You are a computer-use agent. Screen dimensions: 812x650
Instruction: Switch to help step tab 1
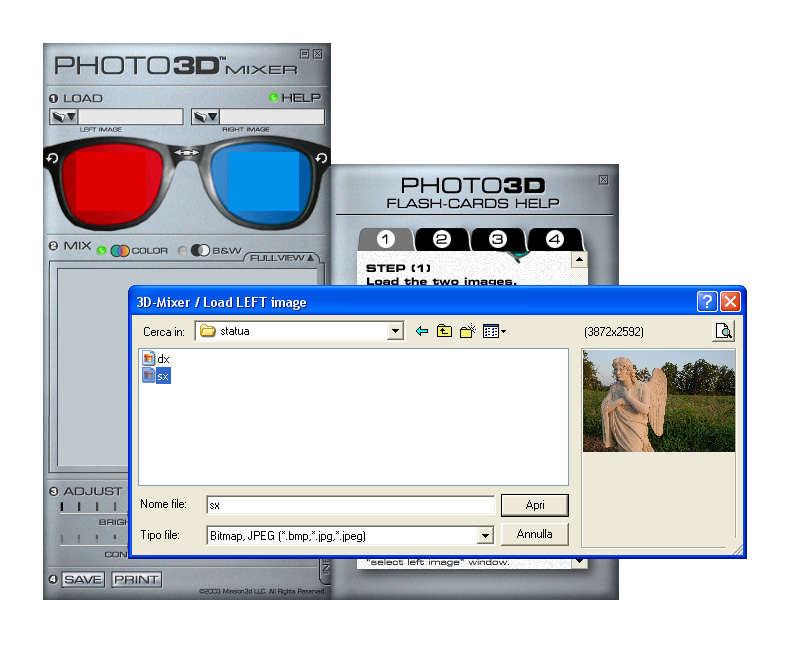386,239
